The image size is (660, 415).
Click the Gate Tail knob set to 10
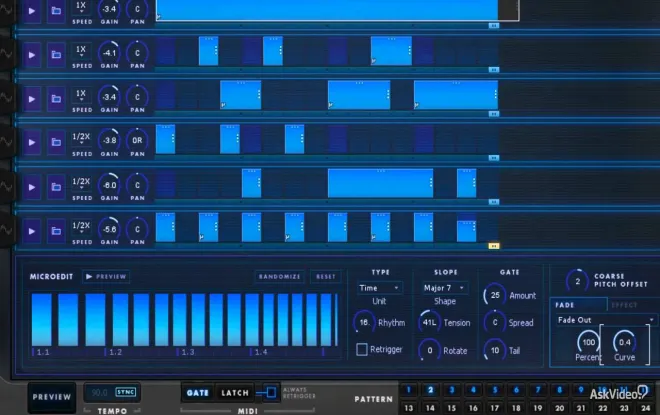[495, 350]
